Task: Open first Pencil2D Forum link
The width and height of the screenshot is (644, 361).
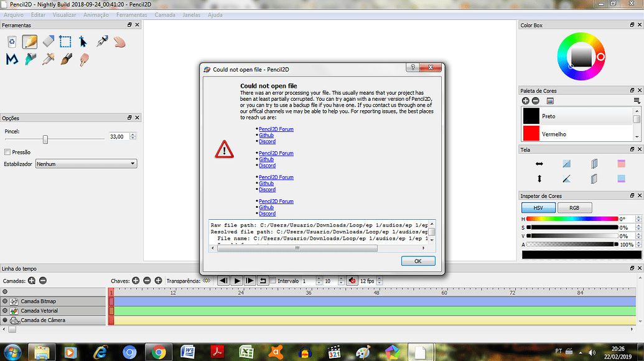Action: point(276,129)
